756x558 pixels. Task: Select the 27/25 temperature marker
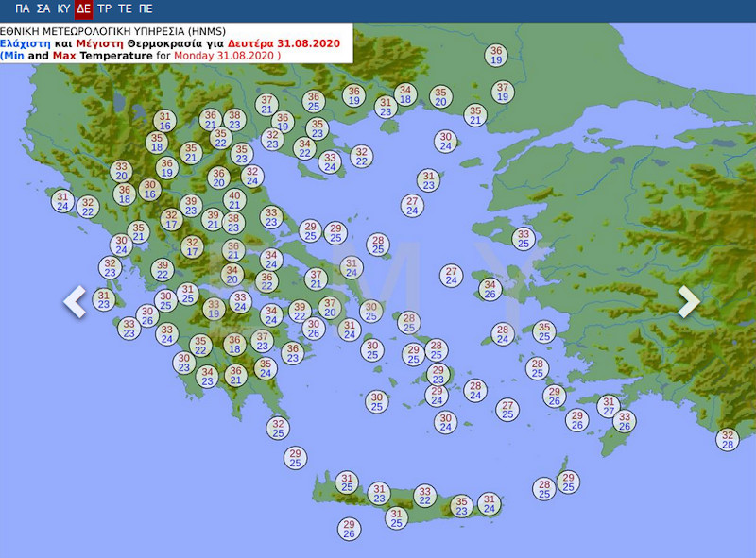507,410
